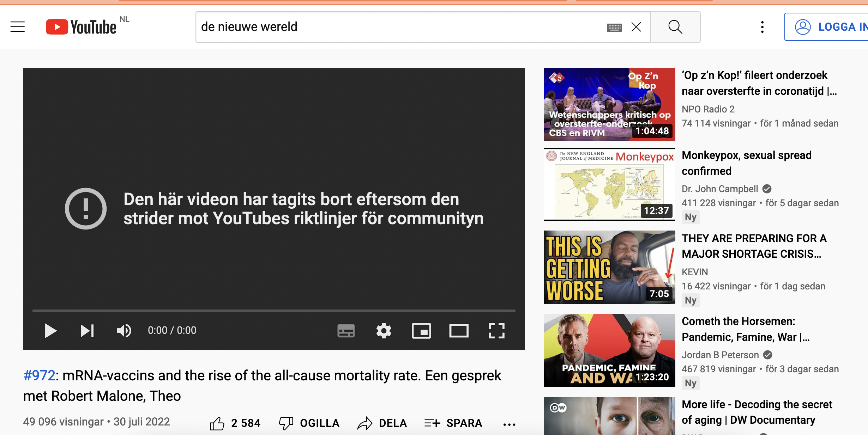
Task: Open 'THEY ARE PREPARING FOR A MAJOR SHORTAGE' title
Action: [x=754, y=246]
